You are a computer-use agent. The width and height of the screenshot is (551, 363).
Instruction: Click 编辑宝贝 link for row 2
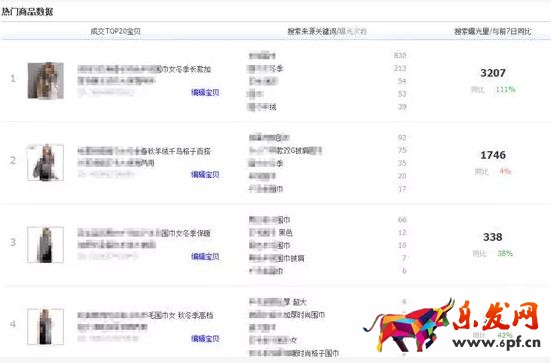(x=205, y=174)
